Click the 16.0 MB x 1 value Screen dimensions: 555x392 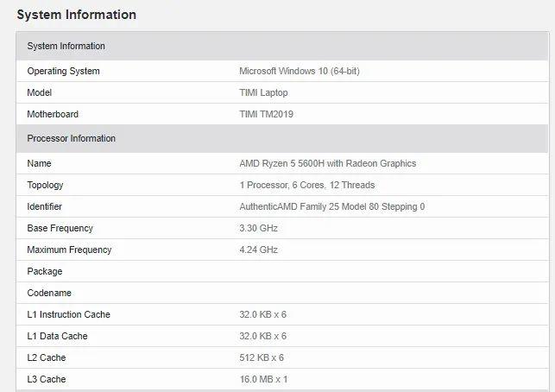263,379
